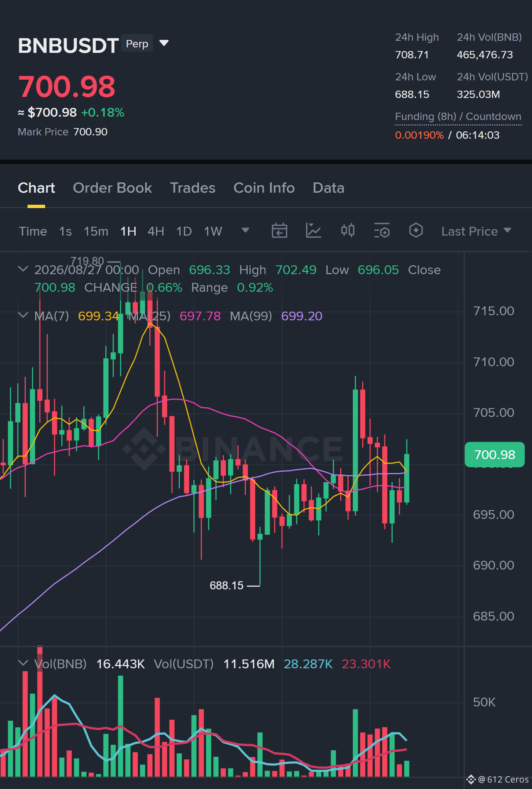Screen dimensions: 532x789
Task: Click the 700.98 current price marker
Action: tap(494, 455)
